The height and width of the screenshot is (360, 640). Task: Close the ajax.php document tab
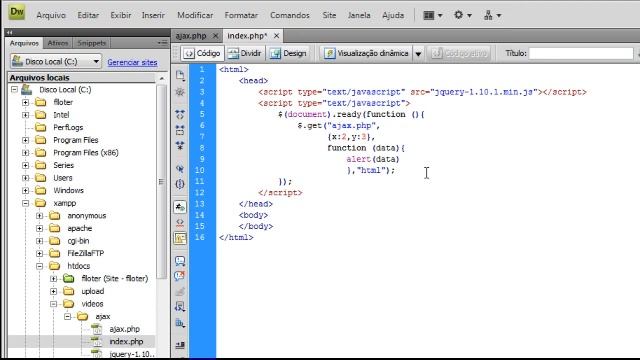216,36
